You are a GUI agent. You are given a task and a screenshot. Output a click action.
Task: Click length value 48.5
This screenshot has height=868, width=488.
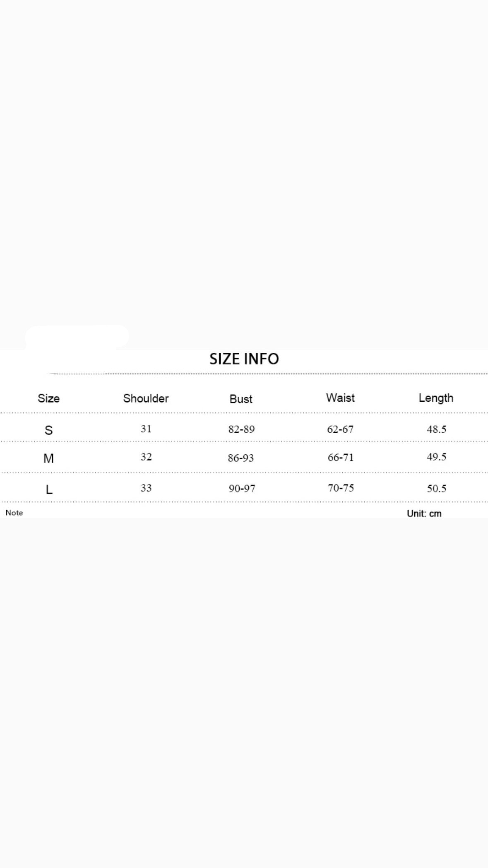coord(436,429)
